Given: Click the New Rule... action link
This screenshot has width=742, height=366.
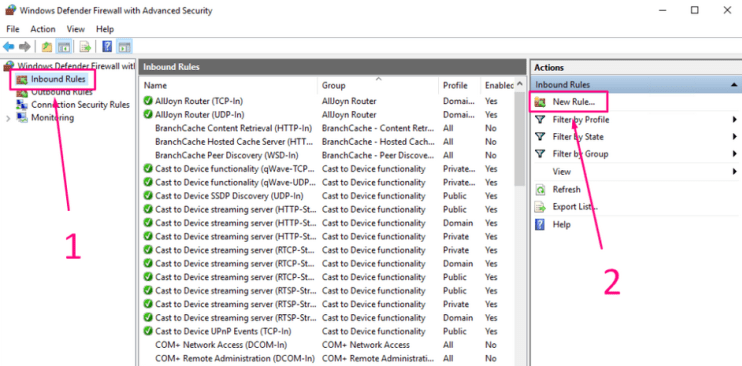Looking at the screenshot, I should coord(574,102).
